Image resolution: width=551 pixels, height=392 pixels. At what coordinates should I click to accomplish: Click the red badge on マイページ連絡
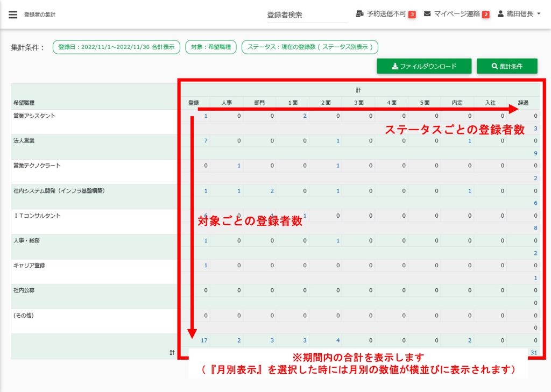[485, 15]
